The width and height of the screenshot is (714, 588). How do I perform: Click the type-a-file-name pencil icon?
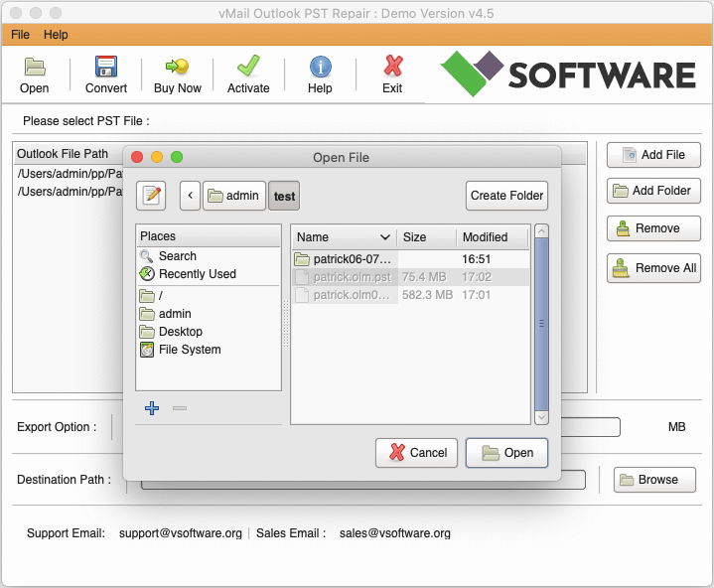point(151,196)
